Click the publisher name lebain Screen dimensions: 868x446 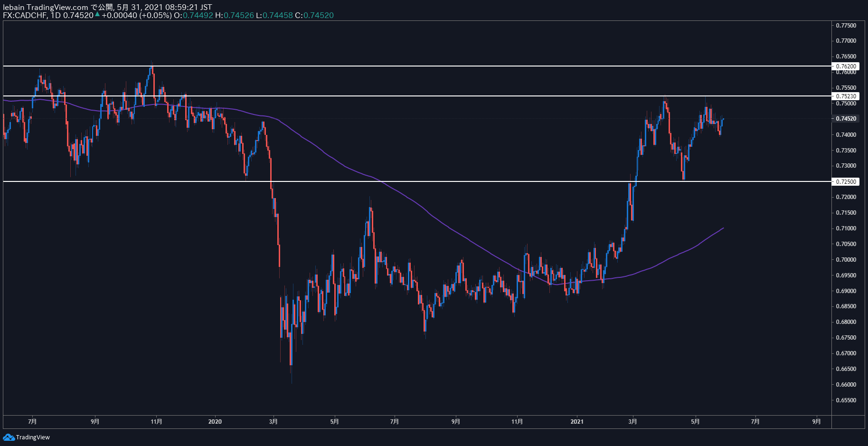coord(13,7)
